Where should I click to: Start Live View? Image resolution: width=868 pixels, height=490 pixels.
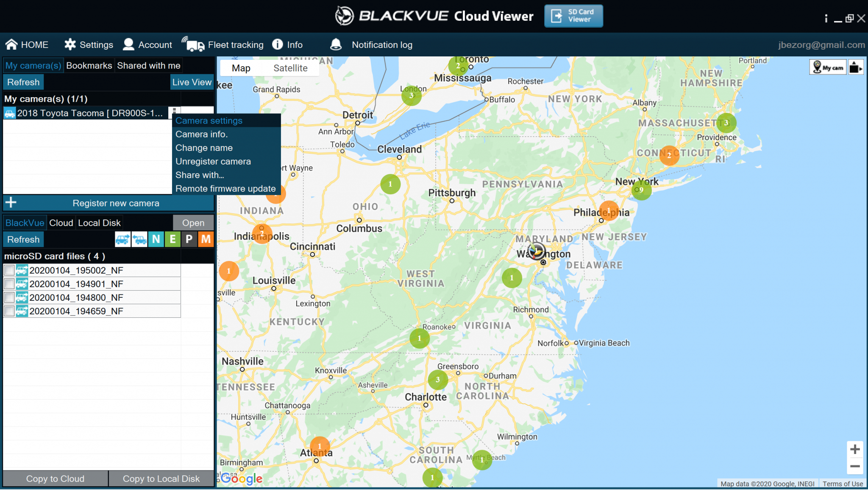[x=192, y=82]
